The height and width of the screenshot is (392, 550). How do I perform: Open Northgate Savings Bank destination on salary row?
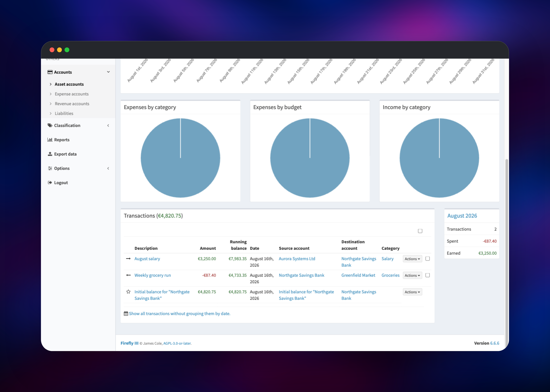[359, 262]
